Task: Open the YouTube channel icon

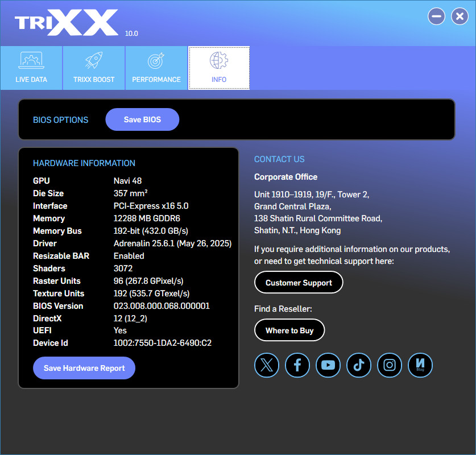Action: click(x=328, y=365)
